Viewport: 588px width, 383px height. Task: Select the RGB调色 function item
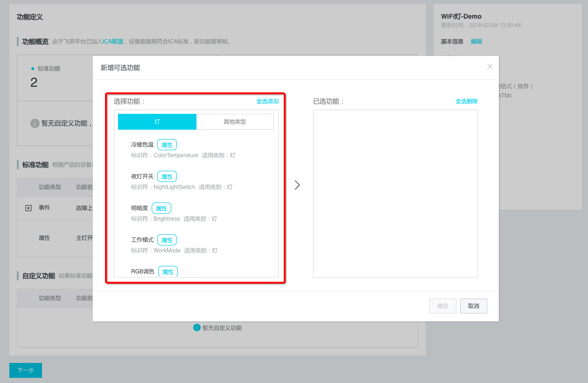[x=143, y=272]
